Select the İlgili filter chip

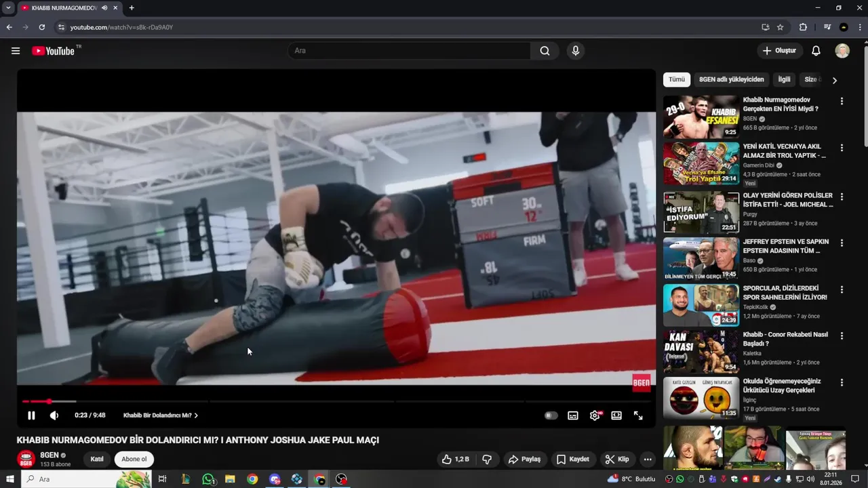[x=784, y=79]
